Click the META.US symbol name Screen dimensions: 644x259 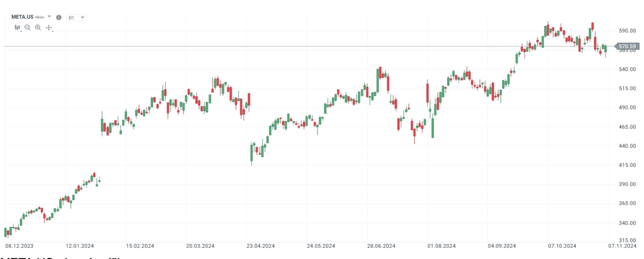[22, 17]
